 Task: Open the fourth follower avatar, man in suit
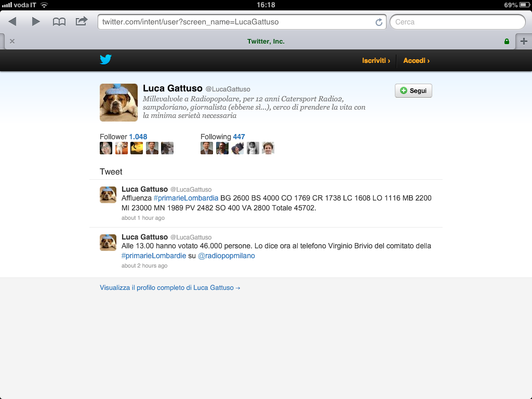click(x=152, y=148)
